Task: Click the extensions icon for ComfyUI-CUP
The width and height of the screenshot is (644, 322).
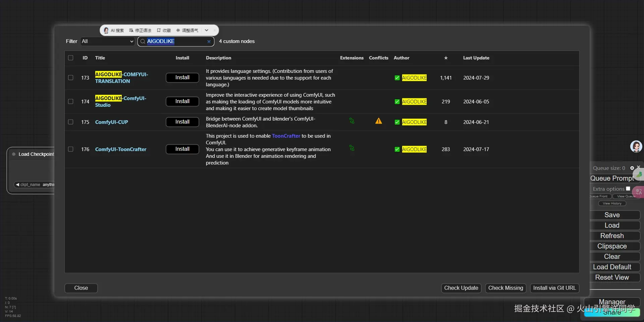Action: point(352,121)
